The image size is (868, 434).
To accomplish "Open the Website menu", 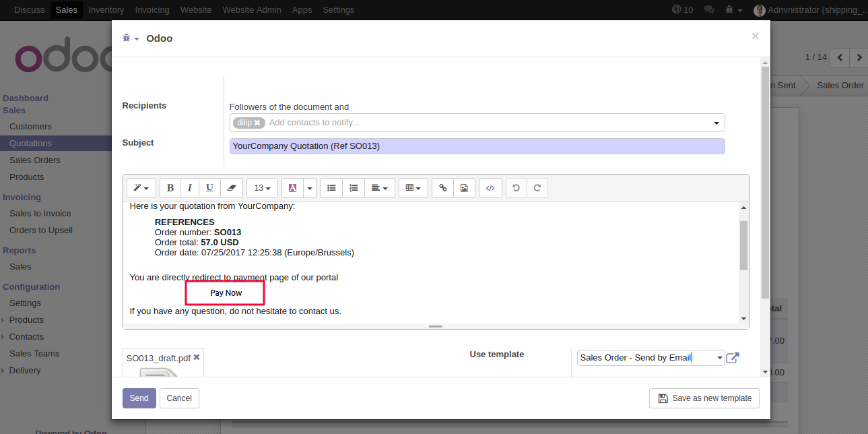I will [196, 10].
